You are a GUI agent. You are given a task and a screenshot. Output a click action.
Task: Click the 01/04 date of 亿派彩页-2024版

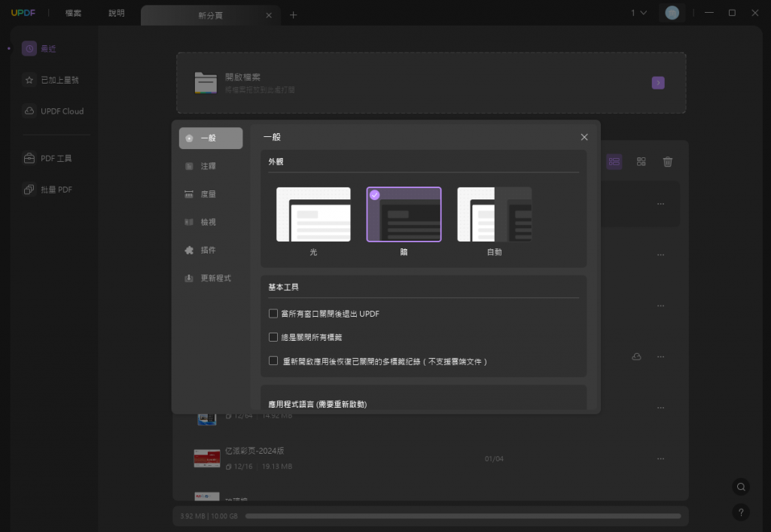click(494, 459)
